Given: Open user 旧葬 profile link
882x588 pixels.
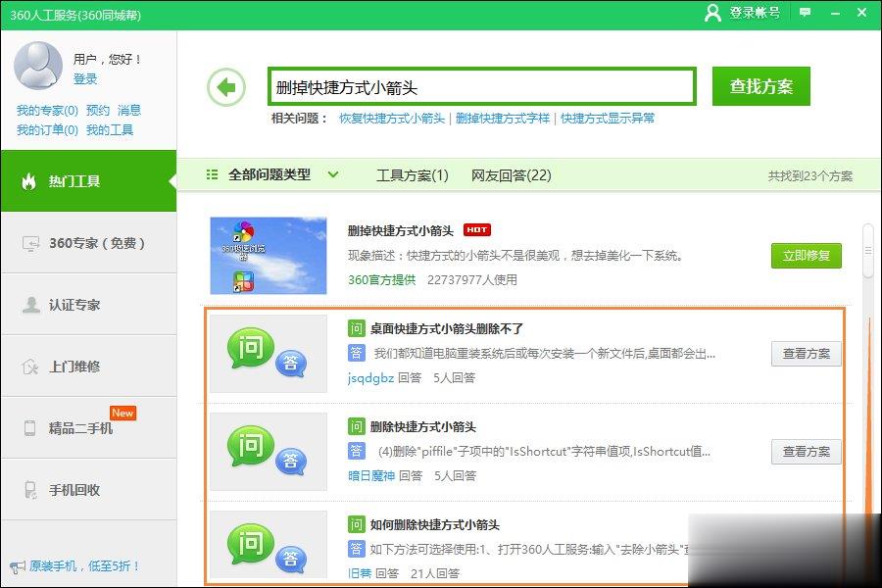Looking at the screenshot, I should pyautogui.click(x=360, y=573).
